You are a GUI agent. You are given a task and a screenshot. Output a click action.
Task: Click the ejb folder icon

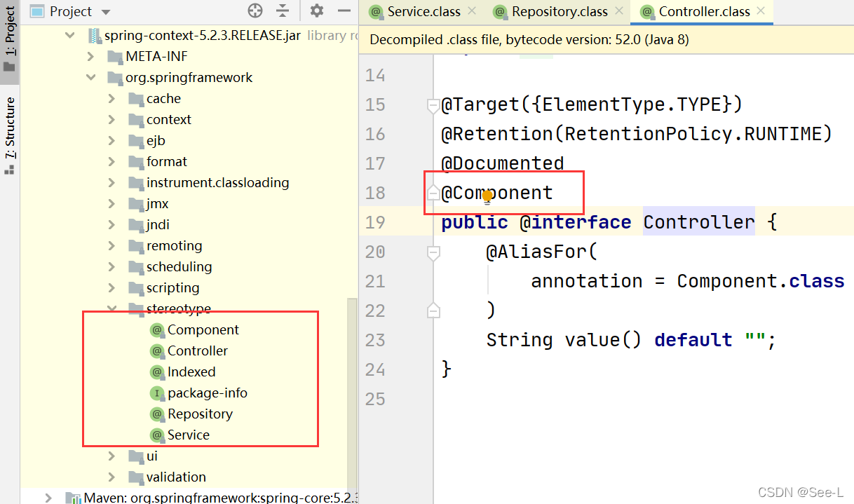(x=136, y=141)
